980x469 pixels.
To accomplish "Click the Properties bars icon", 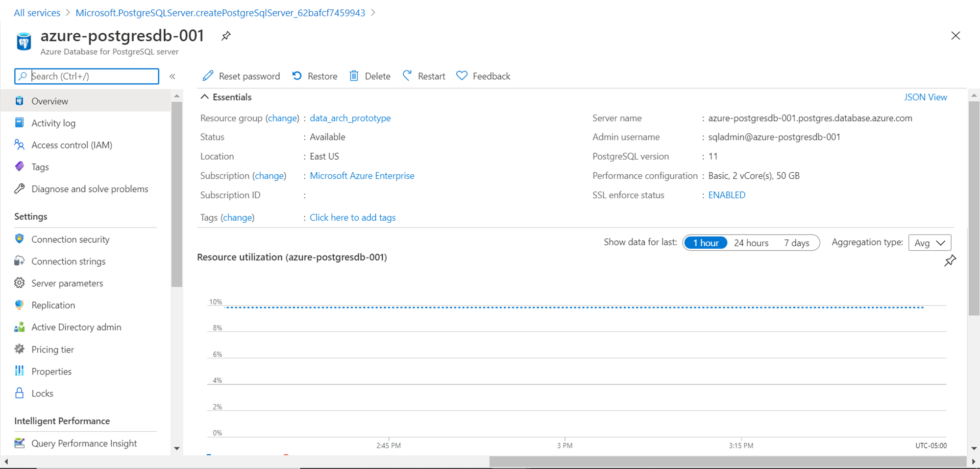I will click(x=20, y=371).
